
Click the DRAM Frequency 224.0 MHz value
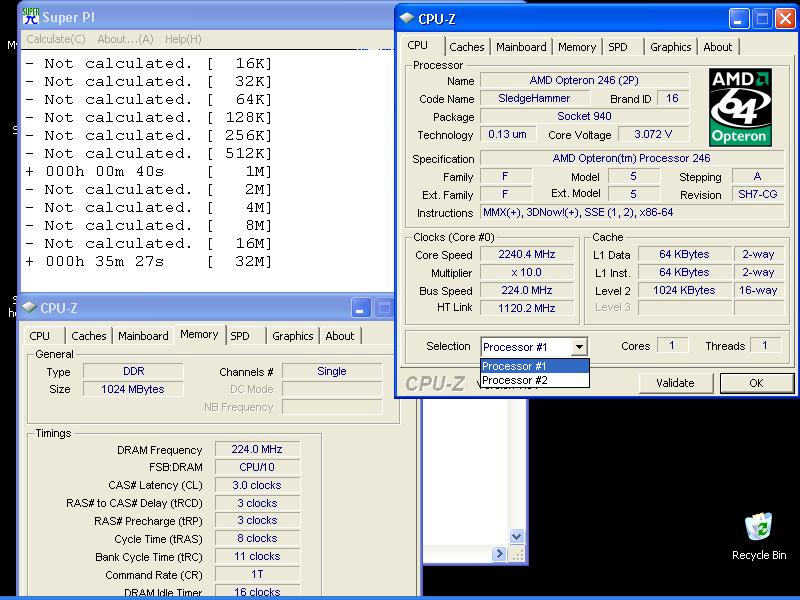coord(257,449)
